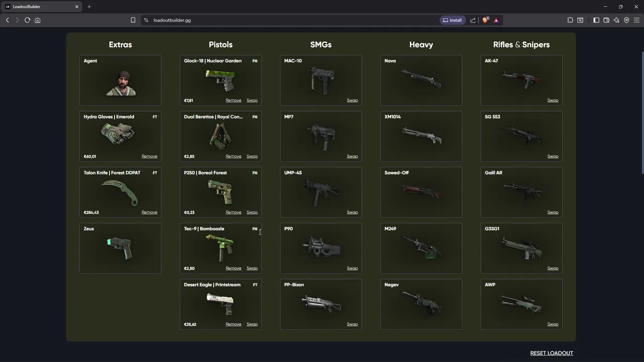Open the Brave wallet icon

pos(606,20)
